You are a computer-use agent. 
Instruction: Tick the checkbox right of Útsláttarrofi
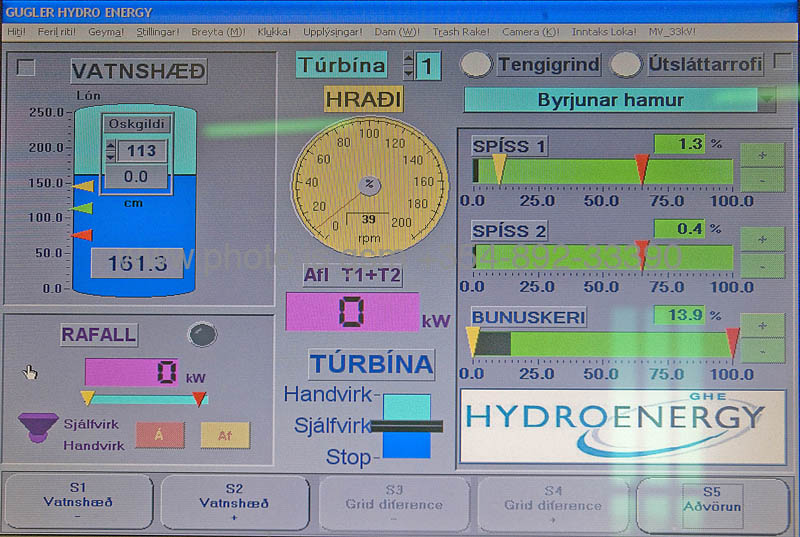click(783, 62)
